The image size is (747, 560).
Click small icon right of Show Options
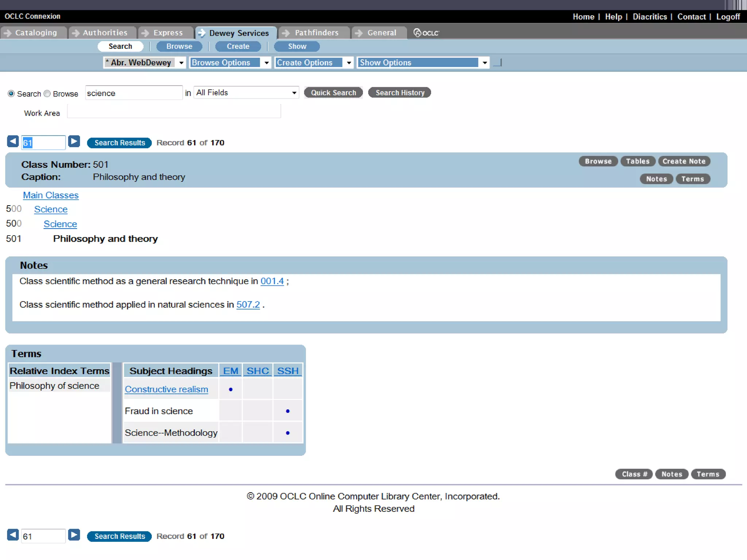[498, 63]
